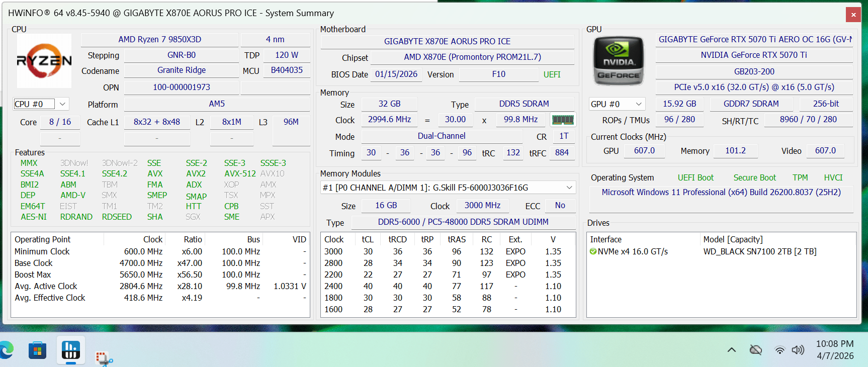Viewport: 868px width, 367px height.
Task: Click the drive entry WD_BLACK SN7100 2TB
Action: (x=759, y=251)
